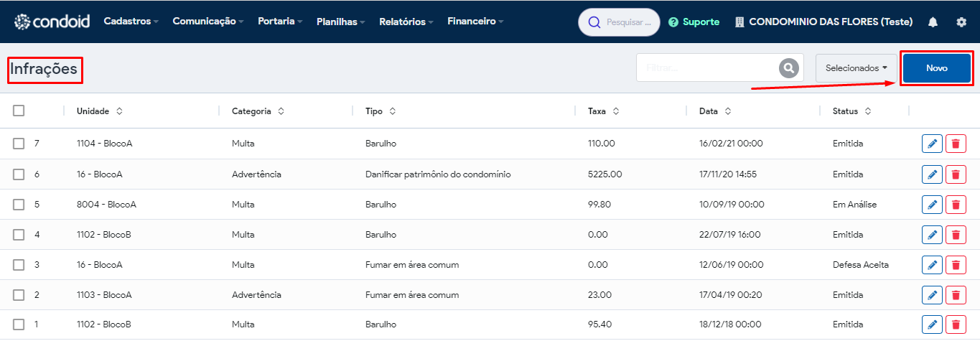The image size is (980, 341).
Task: Open notifications bell icon
Action: 933,22
